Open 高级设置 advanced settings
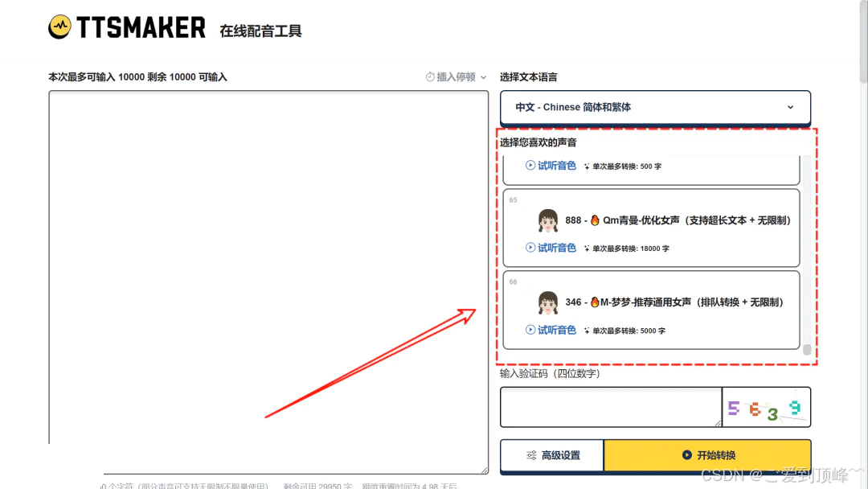Screen dimensions: 868x489 (x=552, y=455)
